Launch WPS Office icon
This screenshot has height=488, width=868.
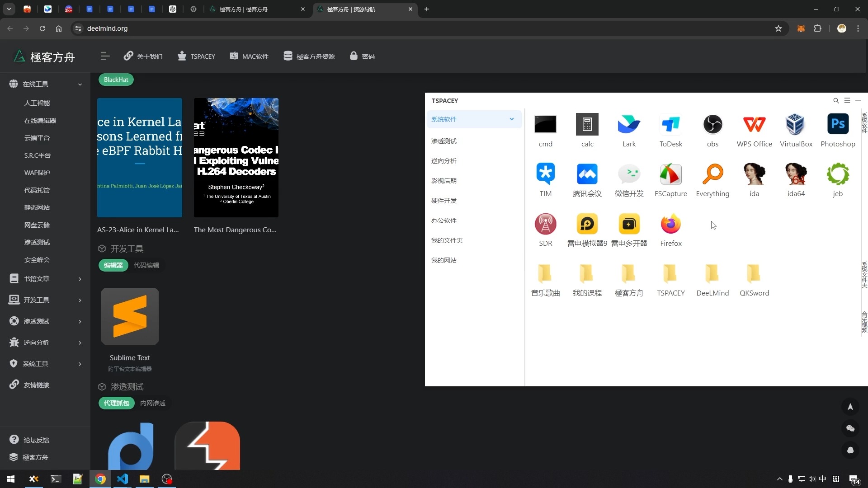754,125
